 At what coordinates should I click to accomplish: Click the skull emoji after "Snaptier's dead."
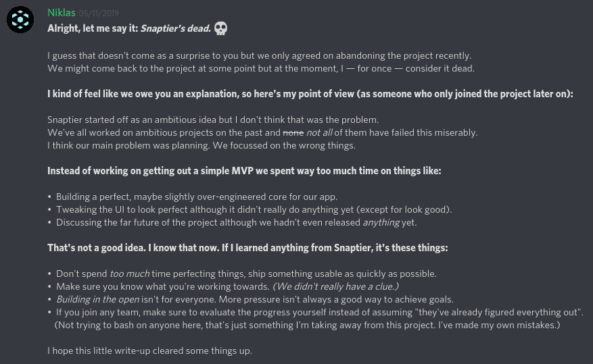(x=220, y=28)
